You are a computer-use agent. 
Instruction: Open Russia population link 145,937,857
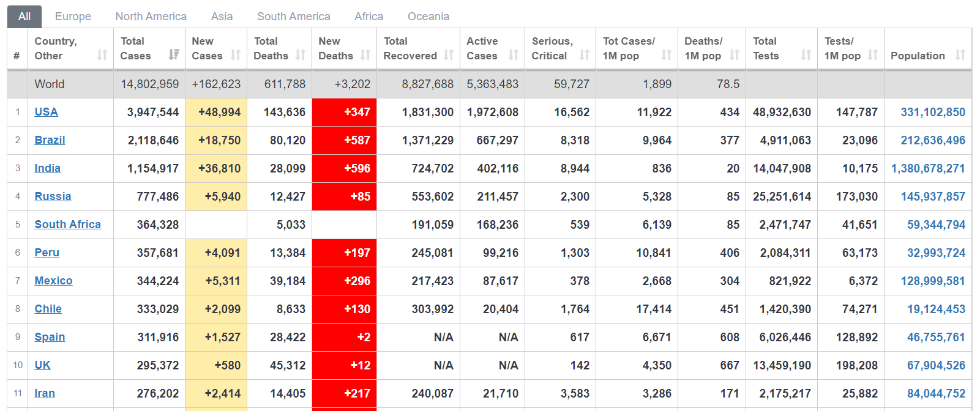click(933, 196)
